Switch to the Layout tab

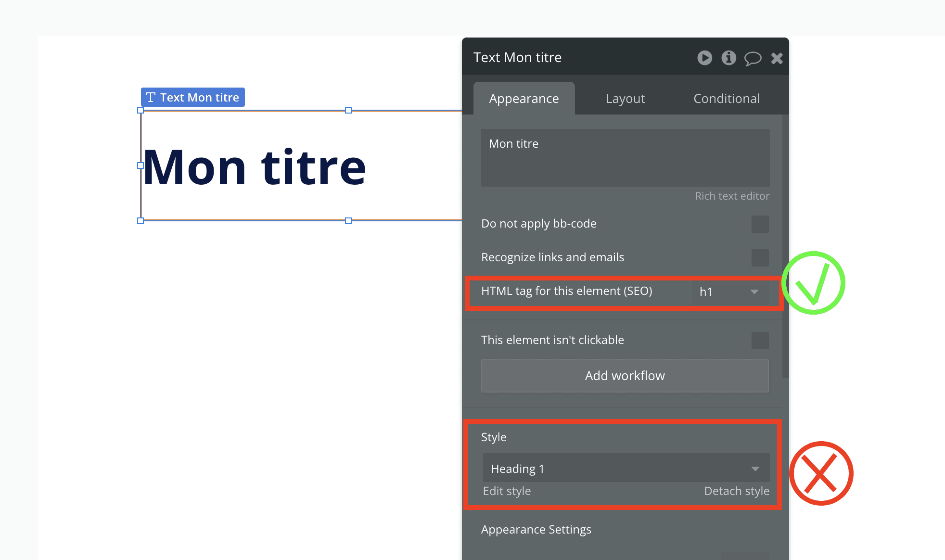(x=625, y=98)
